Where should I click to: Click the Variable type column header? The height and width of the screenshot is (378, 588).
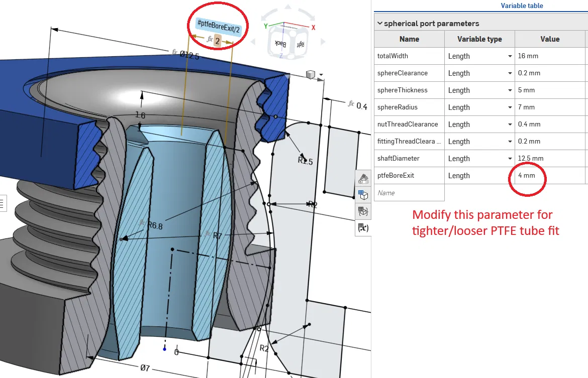(479, 39)
